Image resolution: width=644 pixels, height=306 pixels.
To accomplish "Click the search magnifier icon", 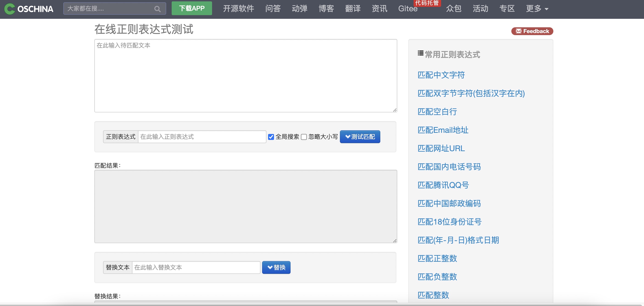I will [x=157, y=9].
